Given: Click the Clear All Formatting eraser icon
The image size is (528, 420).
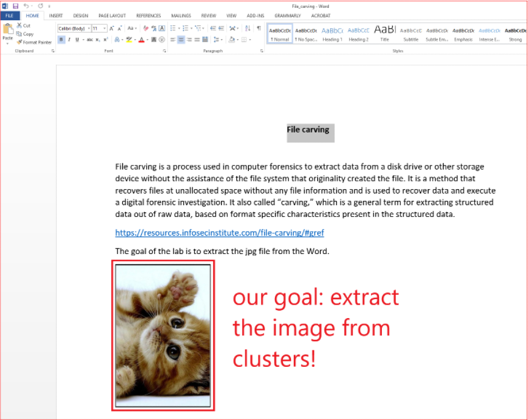Looking at the screenshot, I should coord(145,29).
